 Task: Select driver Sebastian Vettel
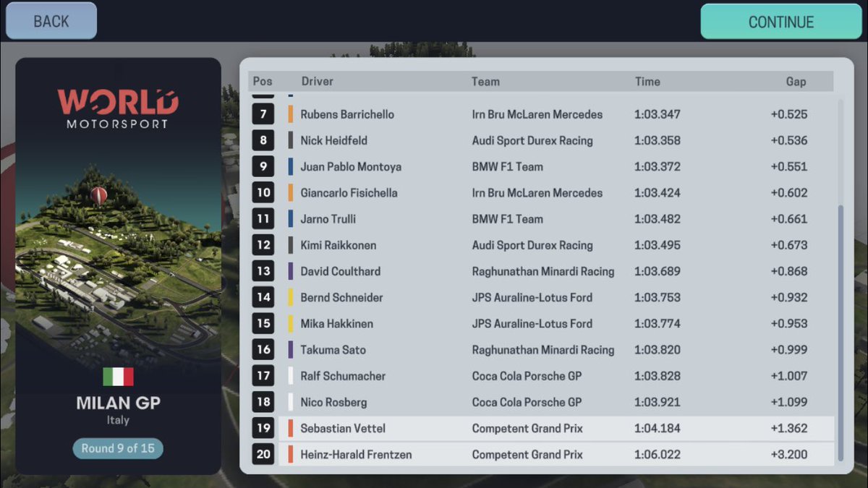coord(343,428)
